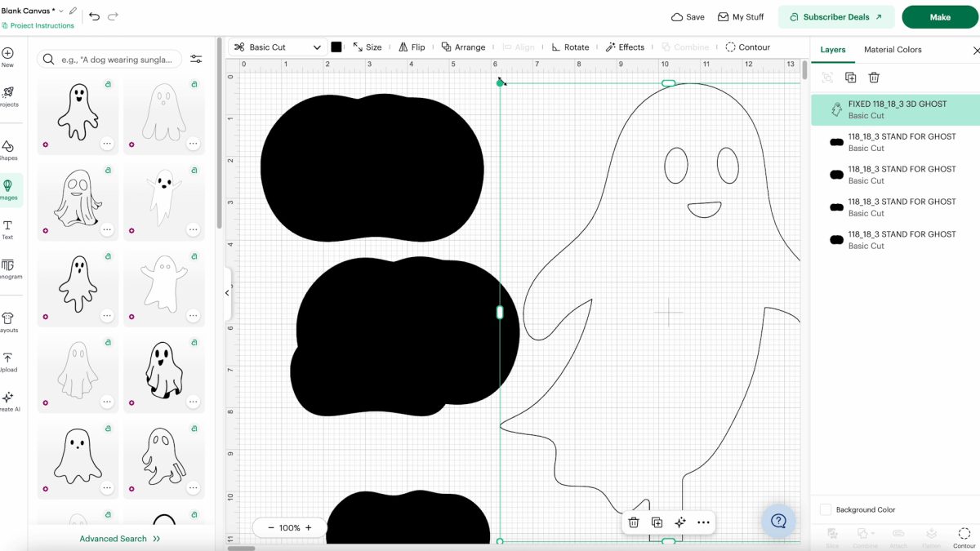Close the Layers panel with X
The height and width of the screenshot is (551, 980).
coord(976,50)
